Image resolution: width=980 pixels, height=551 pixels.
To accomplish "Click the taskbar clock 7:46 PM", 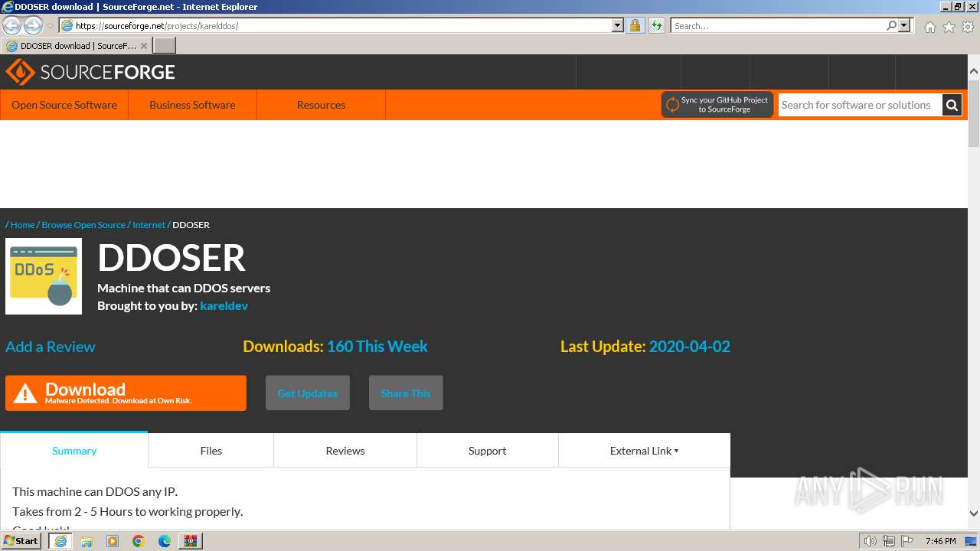I will point(940,541).
